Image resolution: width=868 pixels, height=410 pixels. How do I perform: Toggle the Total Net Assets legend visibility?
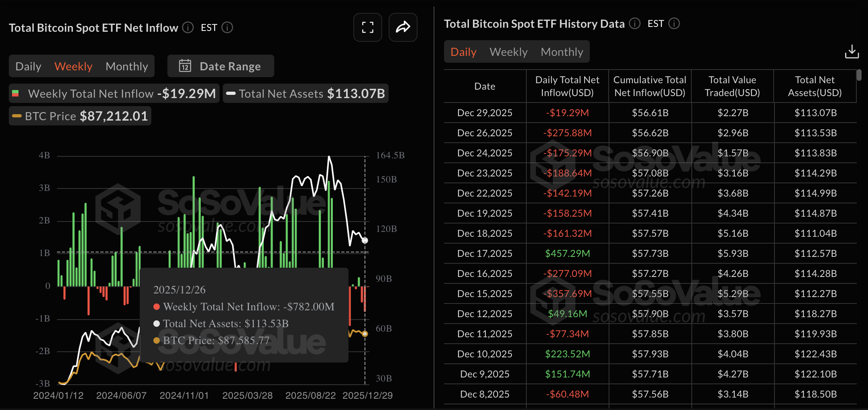tap(306, 93)
